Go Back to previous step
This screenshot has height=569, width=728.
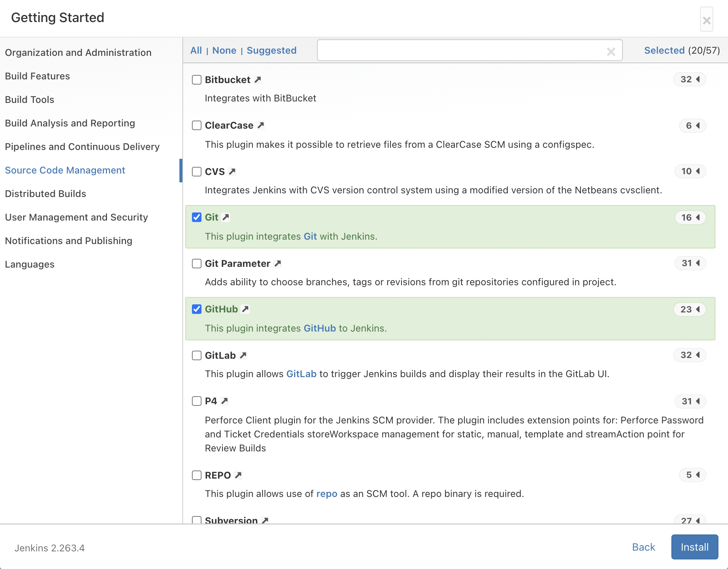click(x=643, y=547)
